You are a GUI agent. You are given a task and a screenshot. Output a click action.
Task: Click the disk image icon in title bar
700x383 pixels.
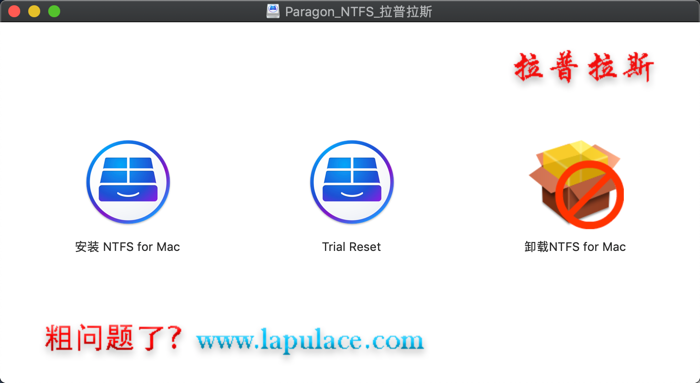(x=273, y=11)
